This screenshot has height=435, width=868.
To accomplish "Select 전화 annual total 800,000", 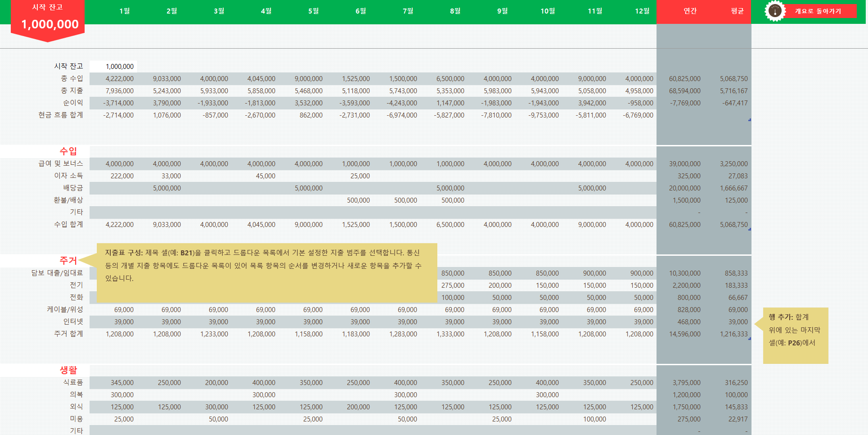I will 689,298.
